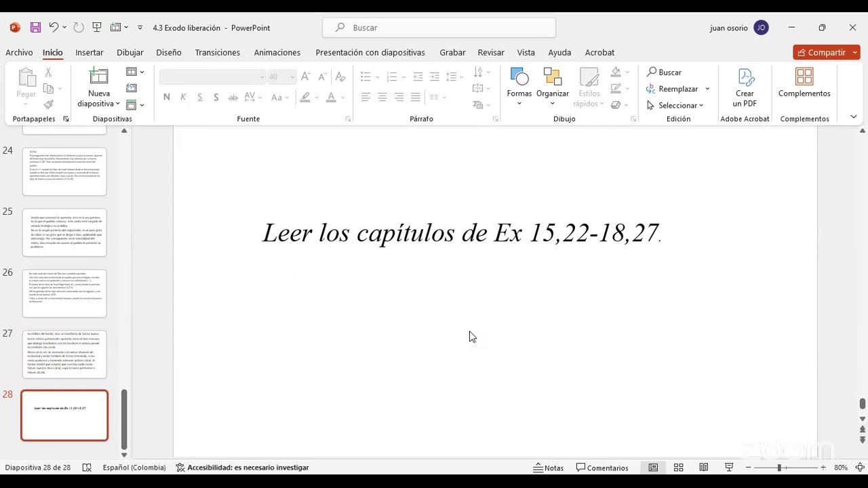Open Comentarios from the status bar
This screenshot has width=868, height=488.
(x=602, y=468)
